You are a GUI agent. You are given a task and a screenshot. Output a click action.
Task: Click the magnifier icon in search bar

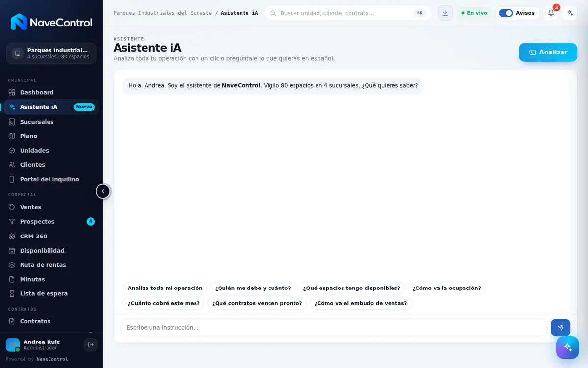tap(273, 13)
